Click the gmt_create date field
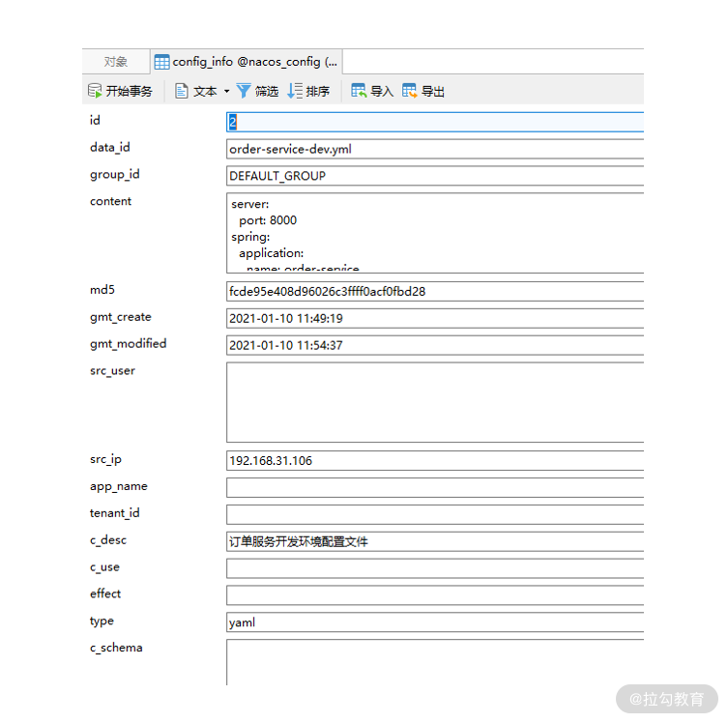This screenshot has height=723, width=728. 435,318
